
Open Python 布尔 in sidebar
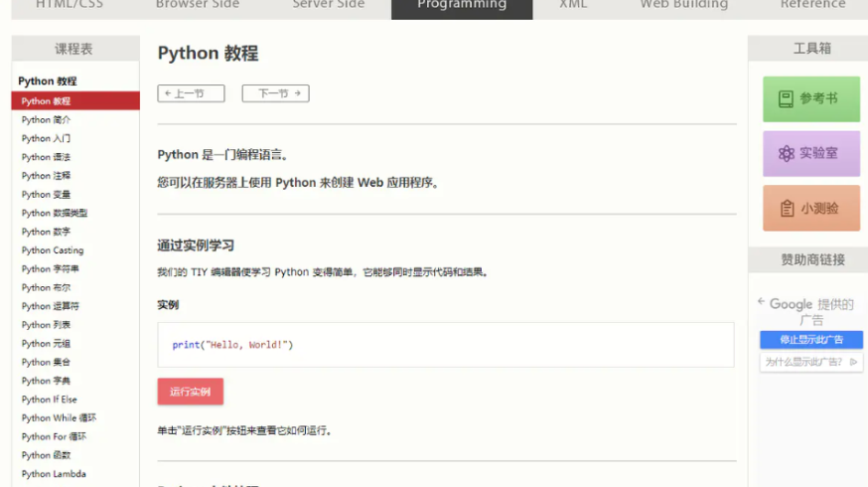tap(46, 287)
